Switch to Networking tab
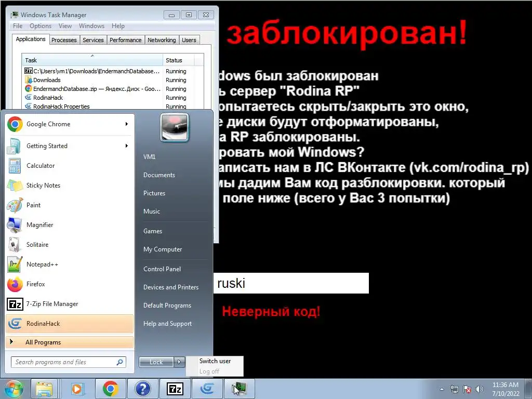Viewport: 532px width, 399px height. coord(162,40)
